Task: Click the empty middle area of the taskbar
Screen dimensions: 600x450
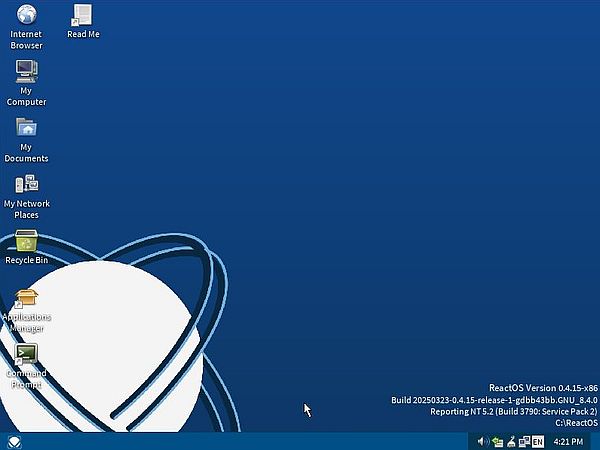Action: 250,441
